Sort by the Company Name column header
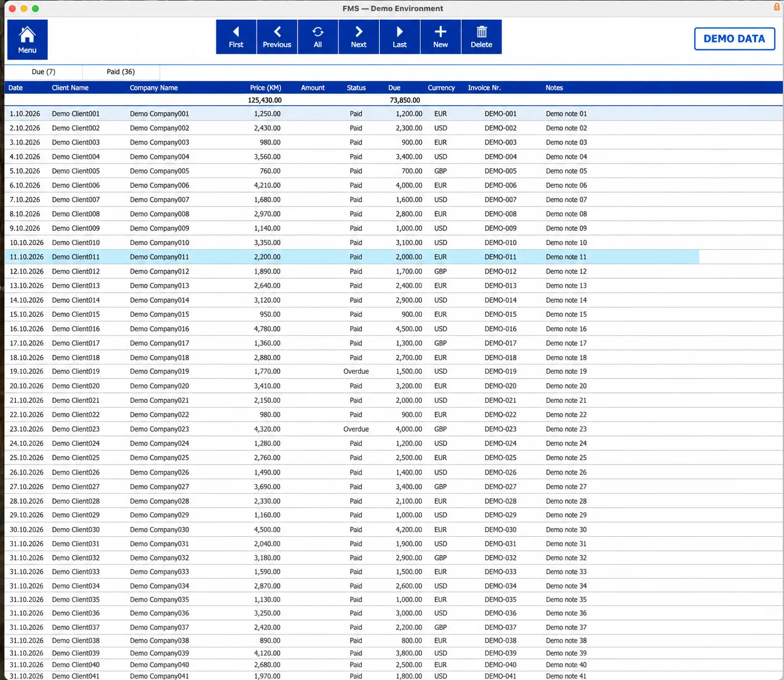The height and width of the screenshot is (680, 784). coord(154,88)
